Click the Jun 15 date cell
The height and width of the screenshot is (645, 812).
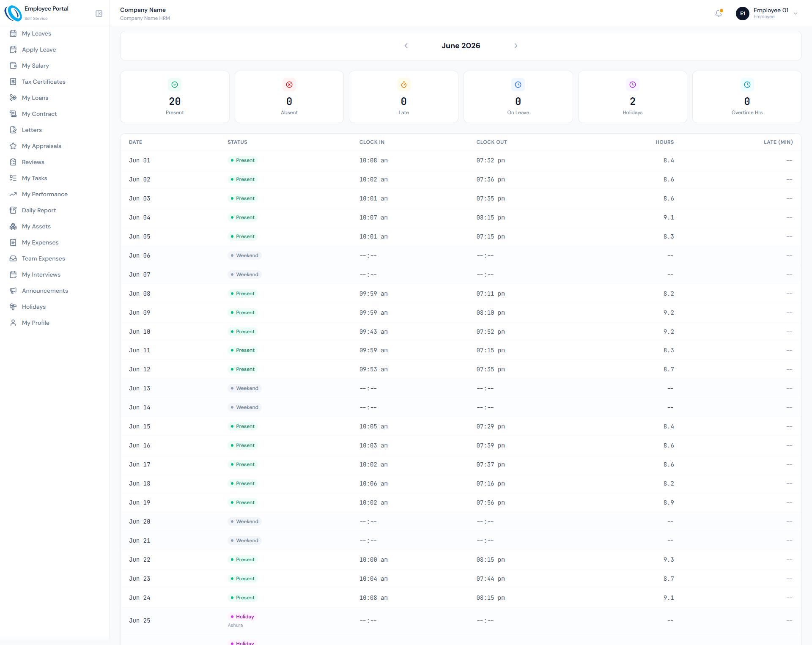coord(140,426)
